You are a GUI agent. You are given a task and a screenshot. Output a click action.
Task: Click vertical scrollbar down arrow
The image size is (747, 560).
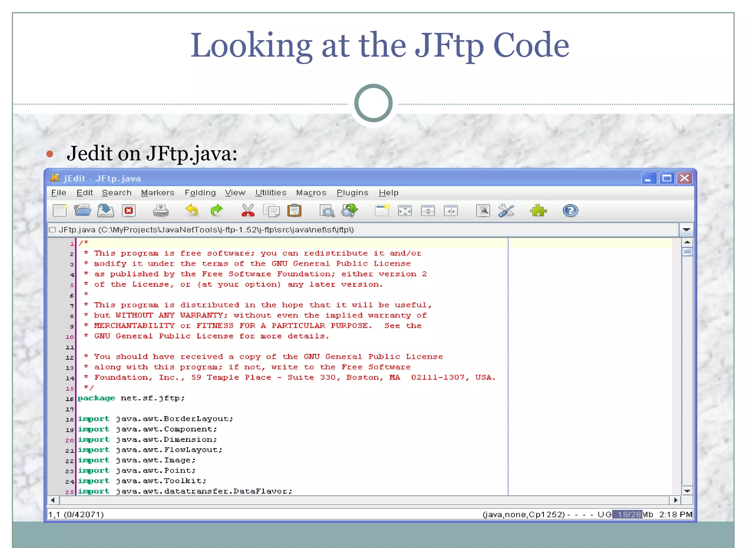coord(687,491)
